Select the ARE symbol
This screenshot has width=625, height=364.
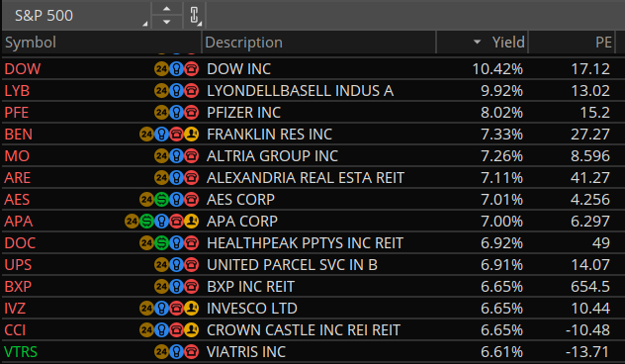(x=17, y=178)
